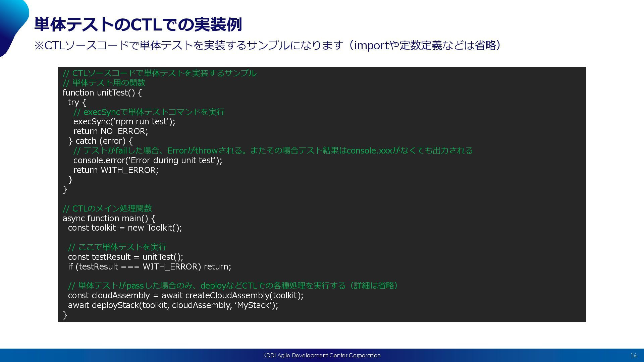
Task: Click the slide page number 16
Action: coord(633,355)
